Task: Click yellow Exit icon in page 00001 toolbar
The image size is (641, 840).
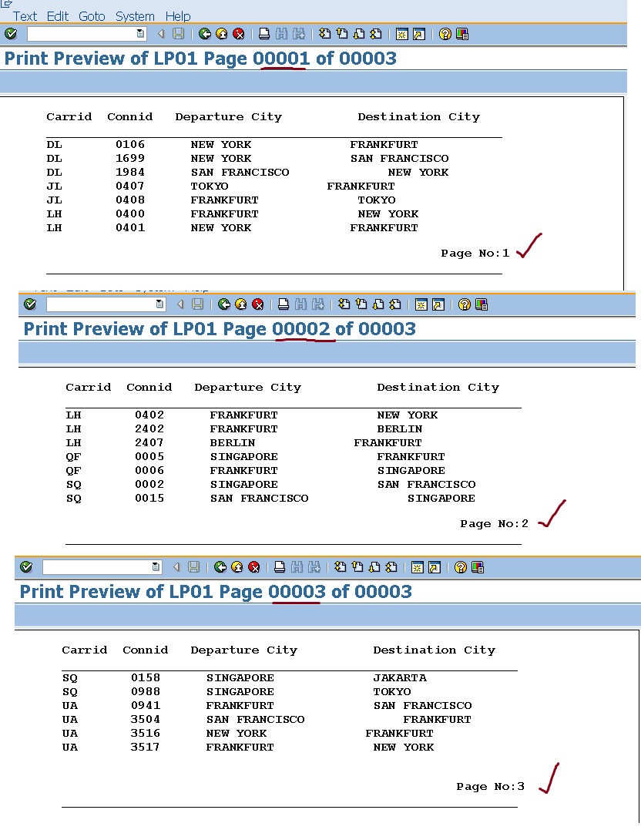Action: pos(222,34)
